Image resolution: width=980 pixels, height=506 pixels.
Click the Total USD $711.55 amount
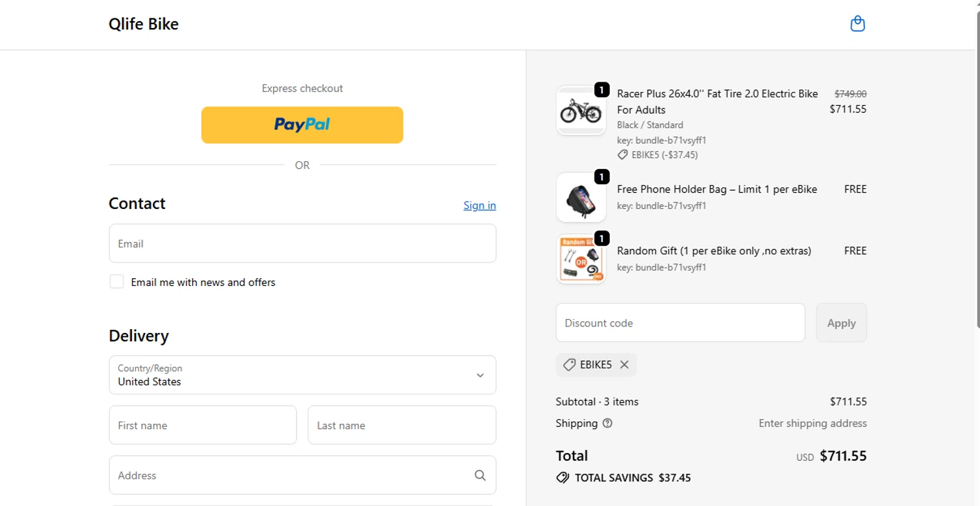click(831, 456)
